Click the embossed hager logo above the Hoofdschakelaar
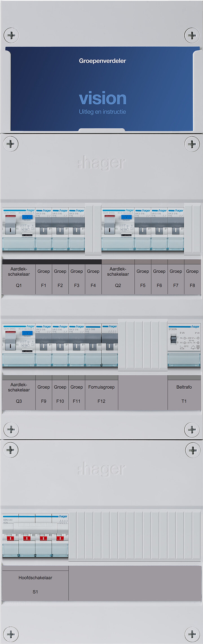This screenshot has width=203, height=644. 101,469
